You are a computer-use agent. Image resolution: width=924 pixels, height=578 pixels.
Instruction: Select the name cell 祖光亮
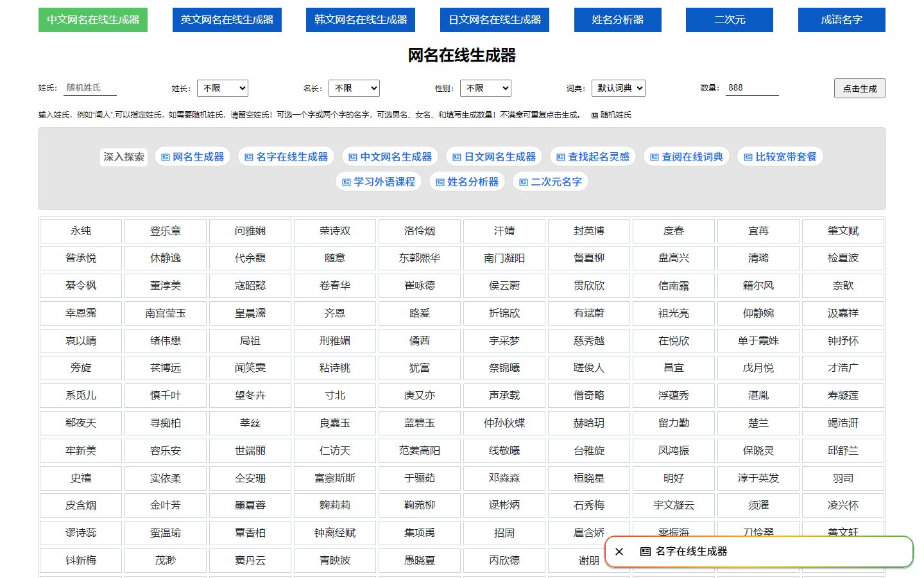pyautogui.click(x=674, y=313)
